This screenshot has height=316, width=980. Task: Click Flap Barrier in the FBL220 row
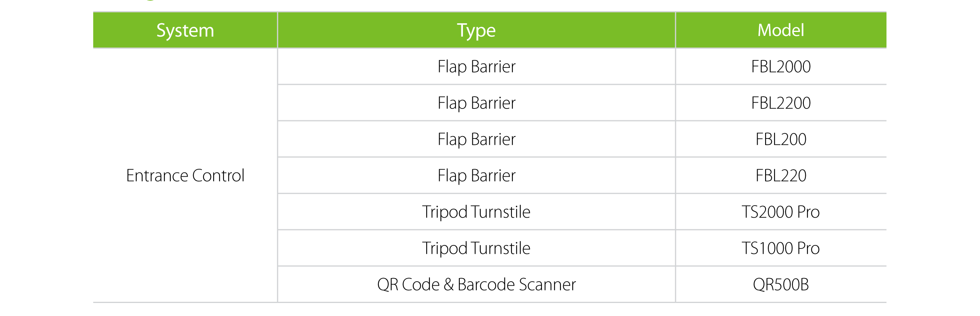click(476, 176)
